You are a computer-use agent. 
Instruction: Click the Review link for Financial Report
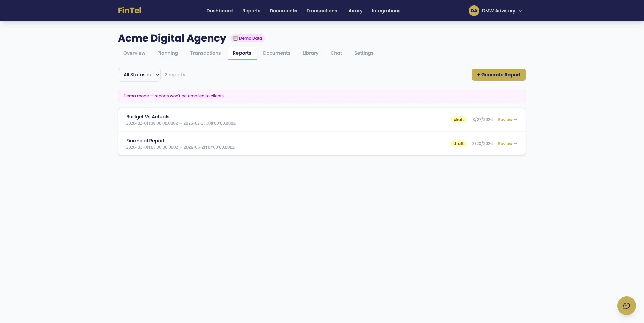[x=507, y=144]
